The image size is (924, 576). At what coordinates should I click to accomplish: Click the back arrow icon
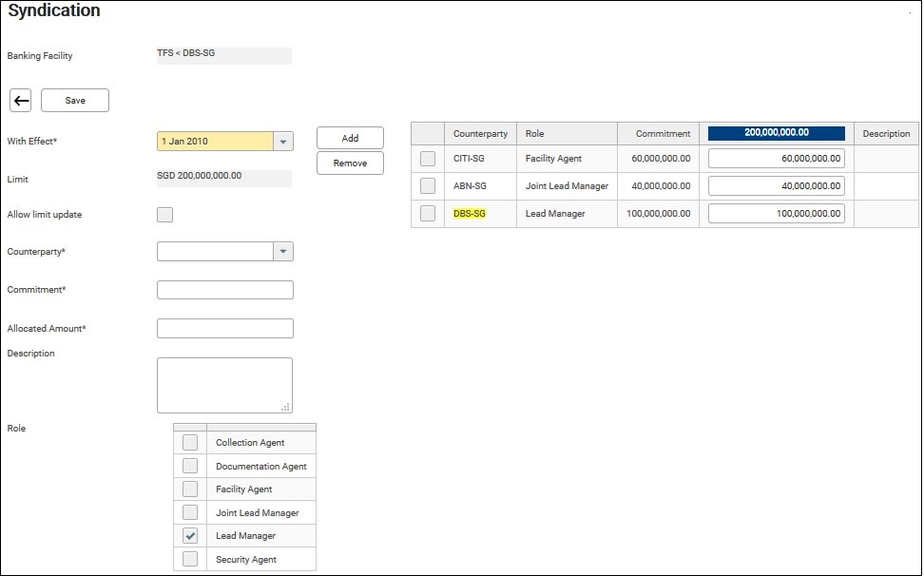click(x=21, y=100)
